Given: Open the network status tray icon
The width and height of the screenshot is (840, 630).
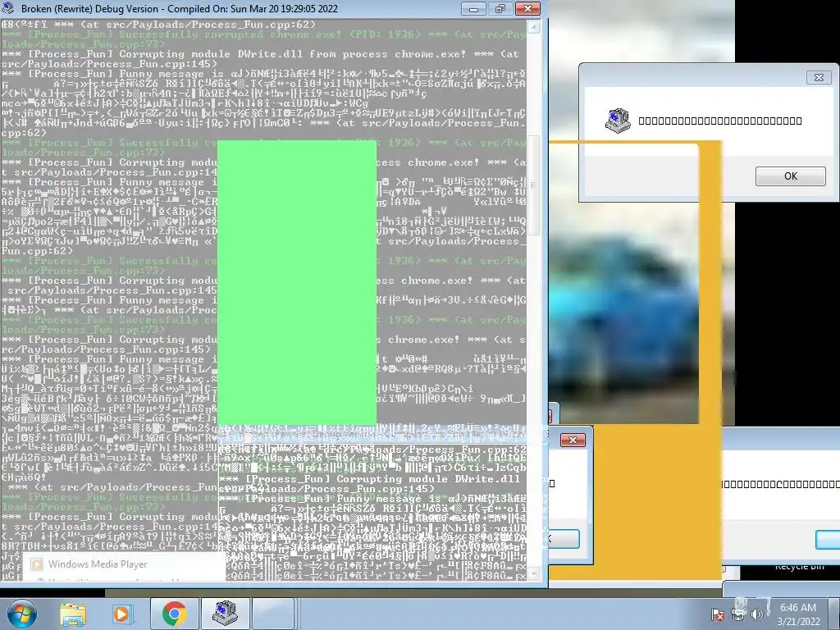Looking at the screenshot, I should coord(737,614).
